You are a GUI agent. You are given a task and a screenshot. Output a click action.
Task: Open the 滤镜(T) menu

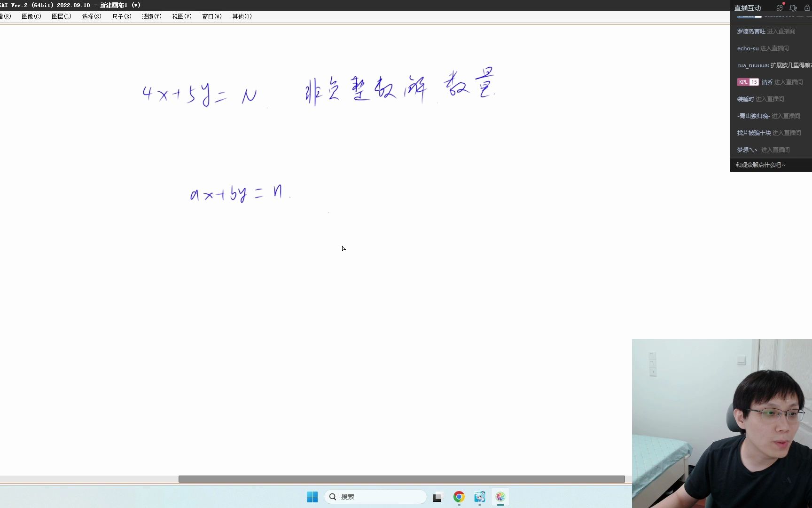151,16
